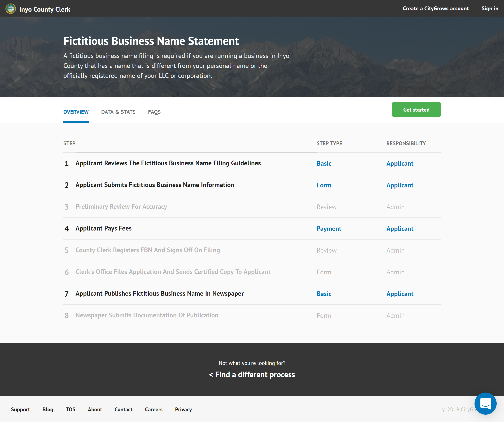Click Basic step type for step 7

324,294
